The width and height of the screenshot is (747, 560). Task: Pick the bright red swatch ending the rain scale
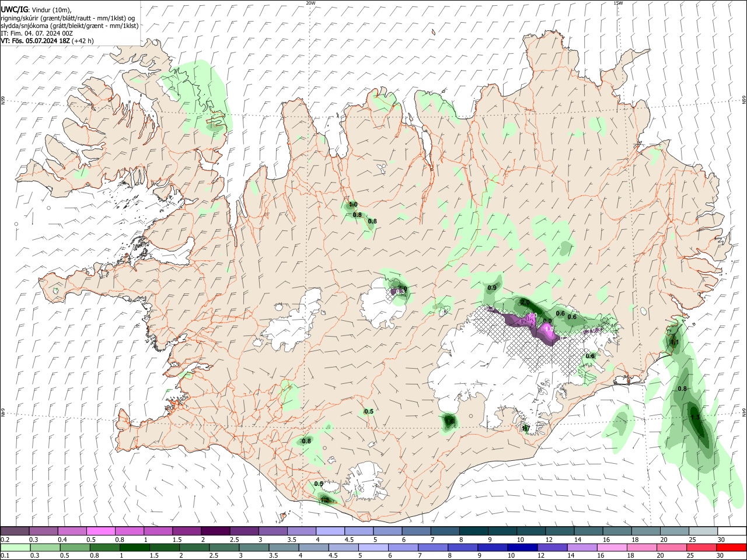pyautogui.click(x=731, y=547)
